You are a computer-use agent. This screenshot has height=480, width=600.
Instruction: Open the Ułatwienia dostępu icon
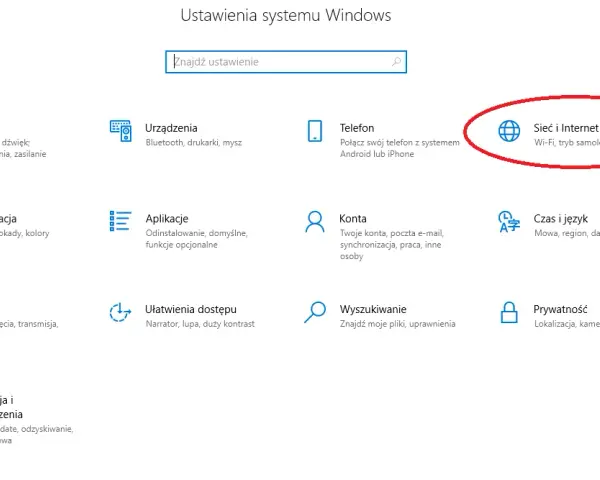click(120, 312)
